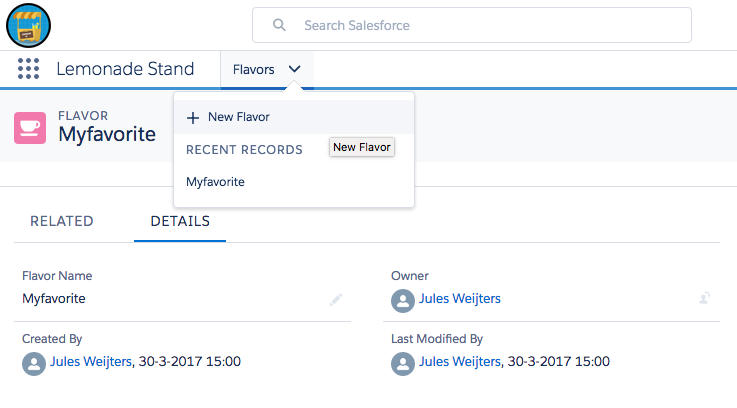Select the Flavors navigation tab
This screenshot has width=737, height=408.
253,69
